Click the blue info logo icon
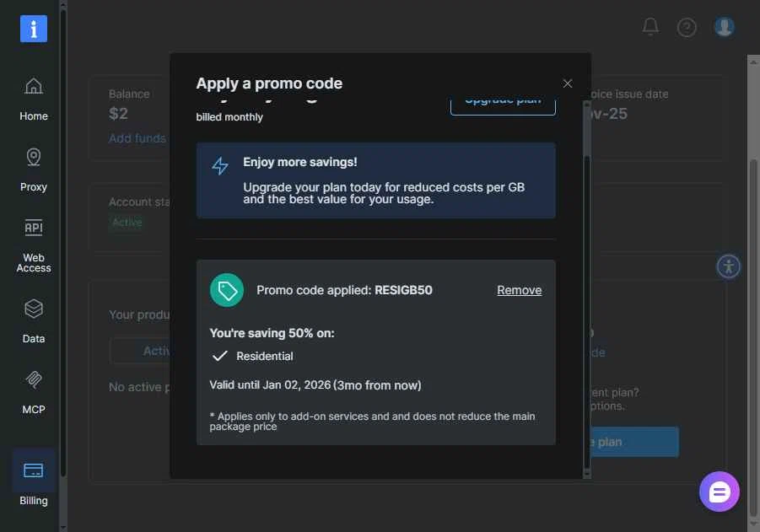The height and width of the screenshot is (532, 760). pos(34,29)
